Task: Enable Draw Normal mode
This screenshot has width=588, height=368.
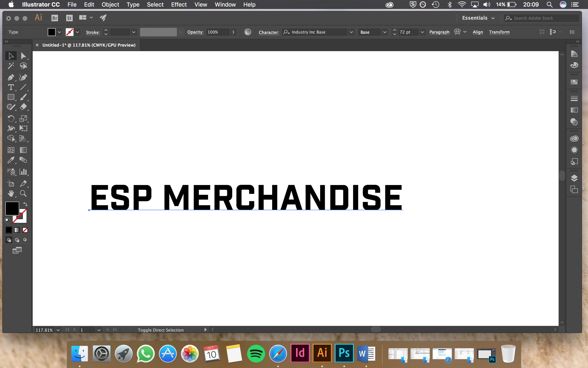Action: [x=9, y=240]
